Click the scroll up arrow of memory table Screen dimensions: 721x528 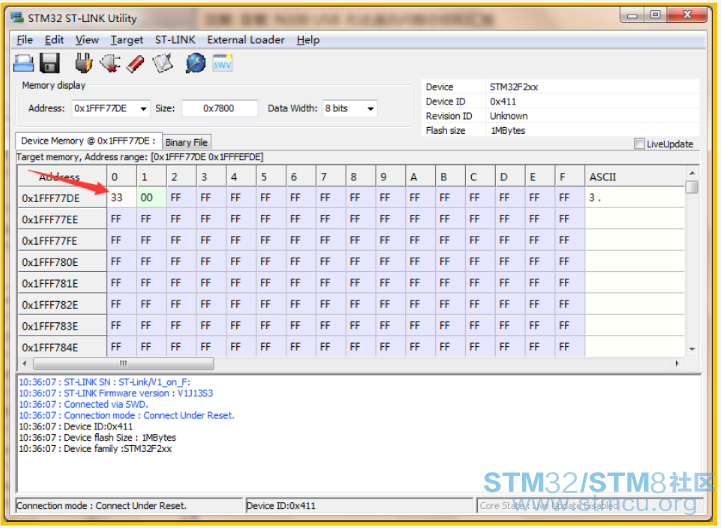click(x=692, y=173)
